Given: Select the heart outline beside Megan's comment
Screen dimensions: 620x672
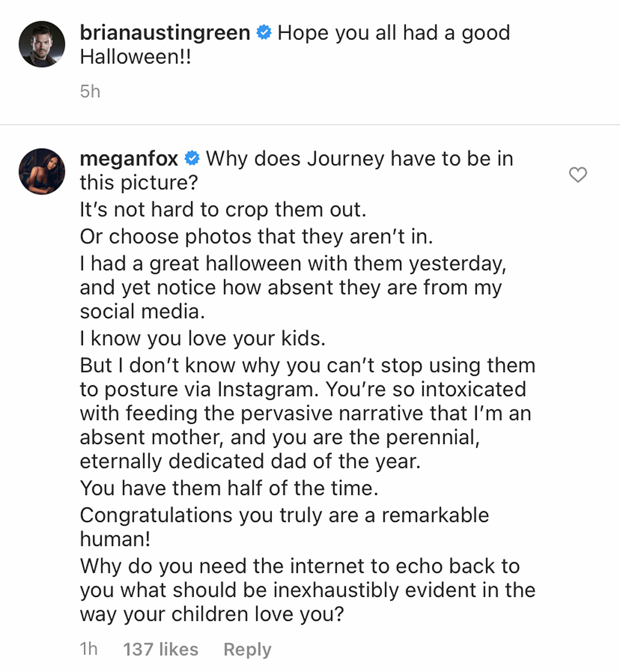Looking at the screenshot, I should (578, 176).
